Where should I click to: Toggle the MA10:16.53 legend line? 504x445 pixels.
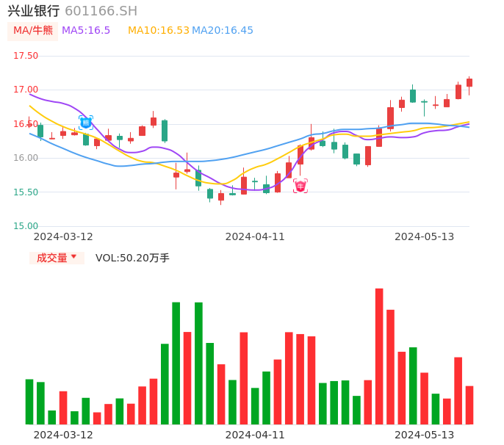click(159, 31)
